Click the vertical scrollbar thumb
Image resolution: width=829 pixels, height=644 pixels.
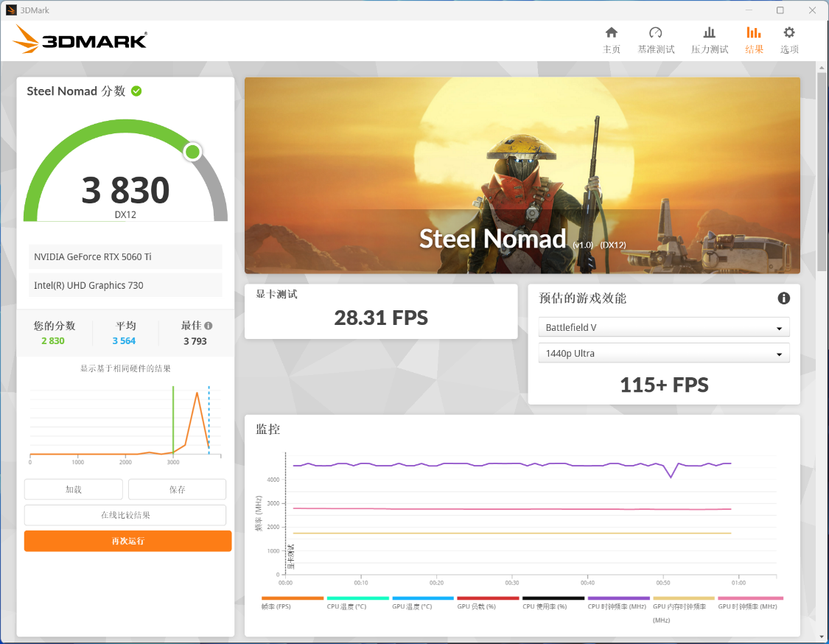point(821,172)
